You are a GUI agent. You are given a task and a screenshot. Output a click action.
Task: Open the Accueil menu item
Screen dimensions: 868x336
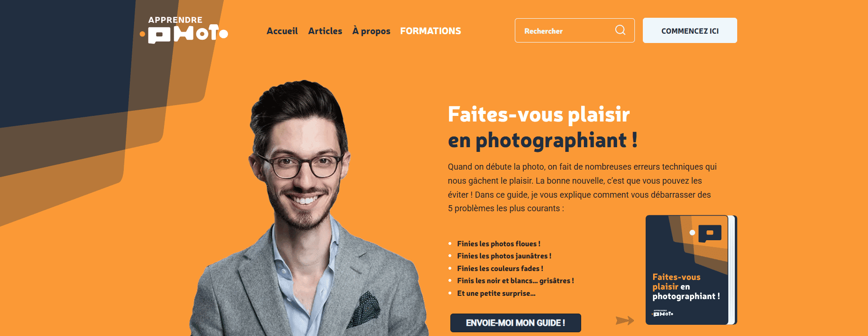(x=282, y=31)
